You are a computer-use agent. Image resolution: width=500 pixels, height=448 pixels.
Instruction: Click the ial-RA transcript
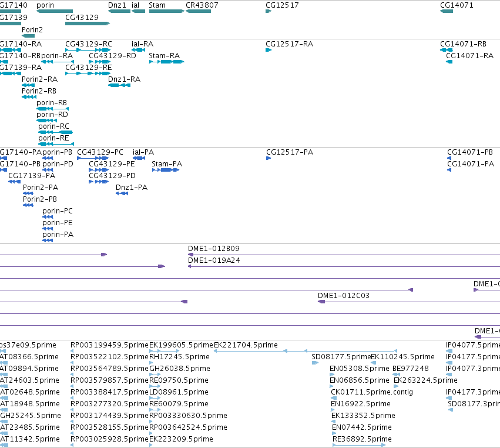pos(139,50)
